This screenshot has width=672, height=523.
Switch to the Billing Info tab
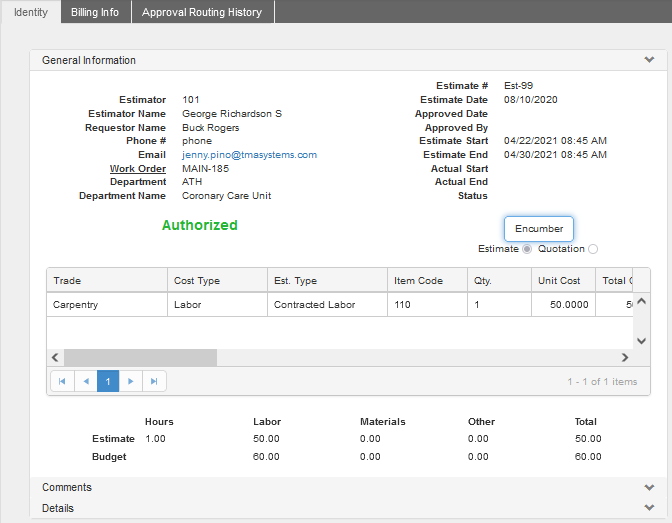tap(95, 12)
